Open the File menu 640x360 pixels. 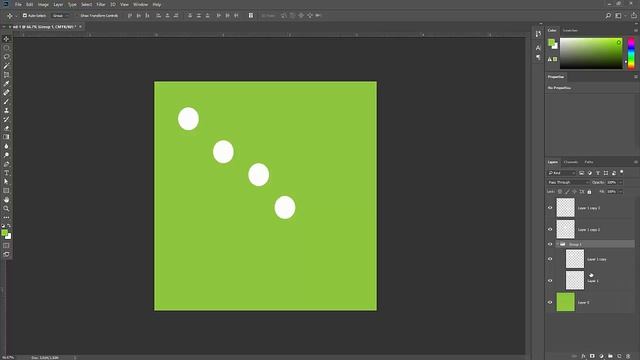18,4
